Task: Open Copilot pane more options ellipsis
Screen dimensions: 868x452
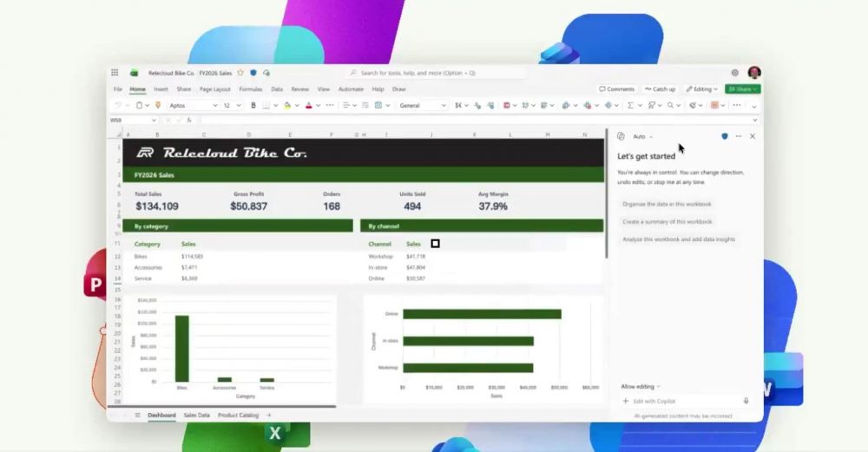Action: [x=739, y=136]
